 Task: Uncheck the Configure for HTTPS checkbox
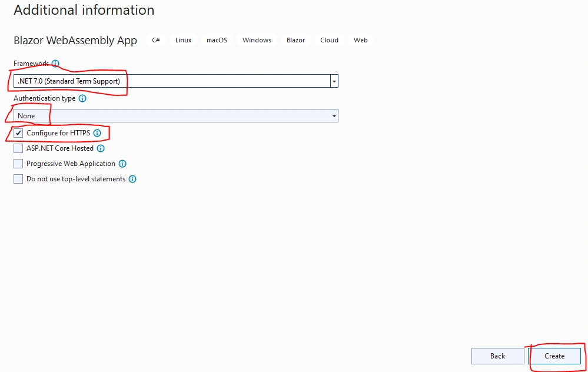pos(18,133)
